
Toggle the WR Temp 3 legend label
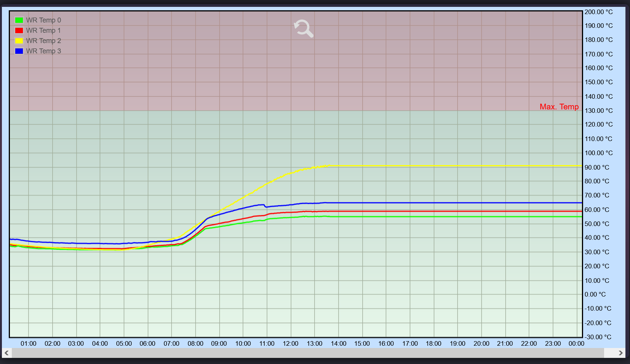pos(43,51)
